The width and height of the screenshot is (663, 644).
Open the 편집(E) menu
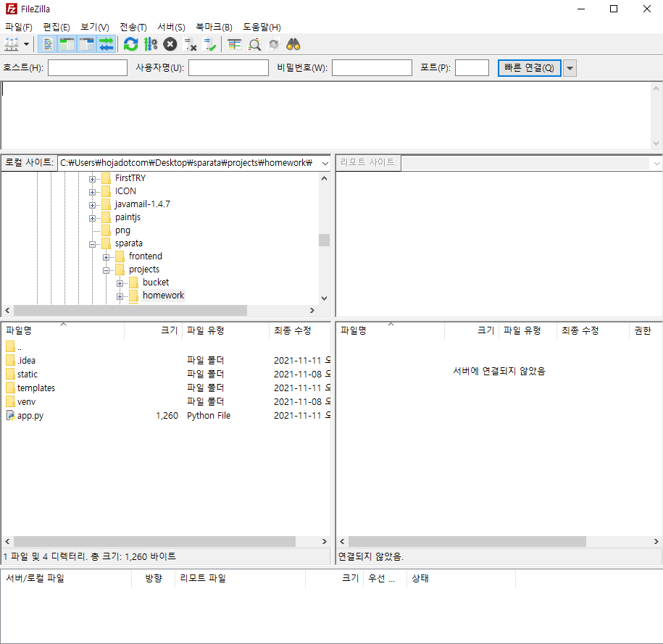pos(57,27)
